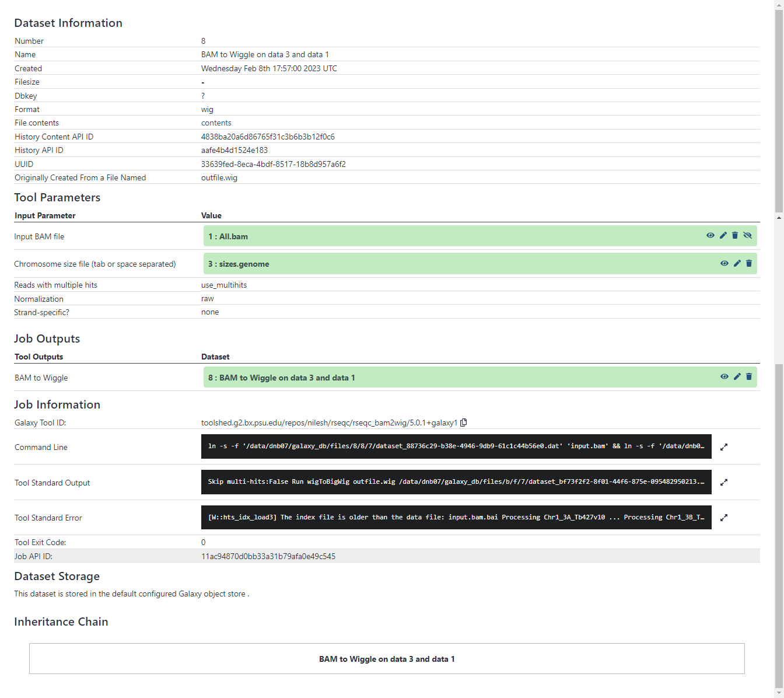The image size is (784, 698).
Task: Open the contents link under File contents
Action: 216,123
